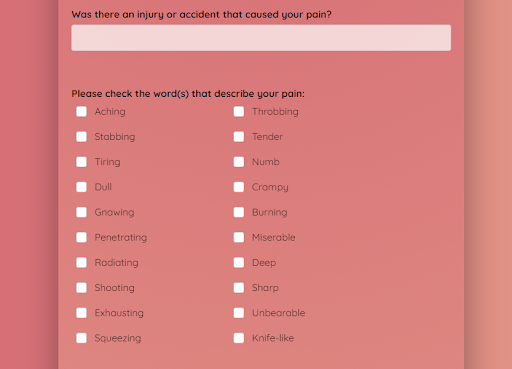
Task: Tick the Stabbing pain option
Action: 81,137
